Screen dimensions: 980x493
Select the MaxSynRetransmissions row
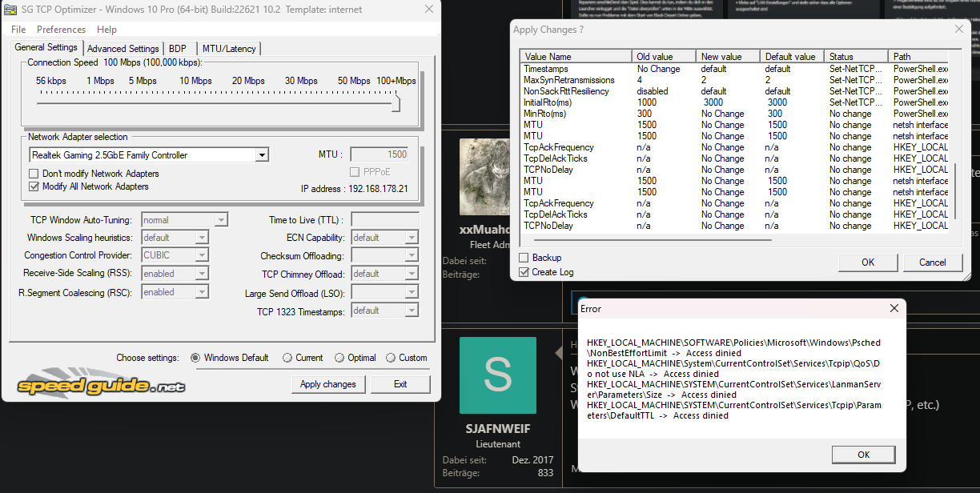[734, 80]
